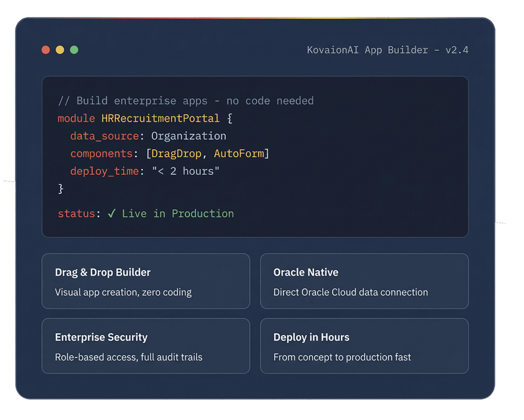Screen dimensions: 524x420
Task: Click the green status checkmark icon
Action: tap(111, 214)
